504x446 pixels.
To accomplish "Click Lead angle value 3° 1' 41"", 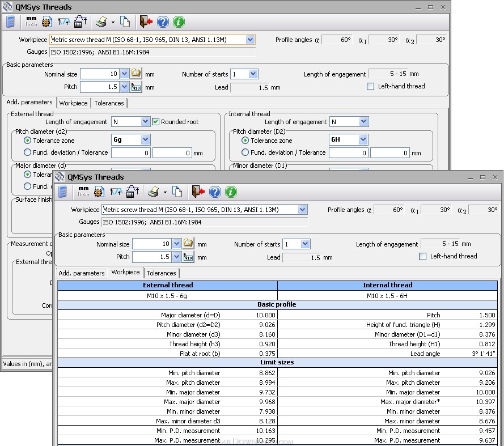I will [483, 354].
